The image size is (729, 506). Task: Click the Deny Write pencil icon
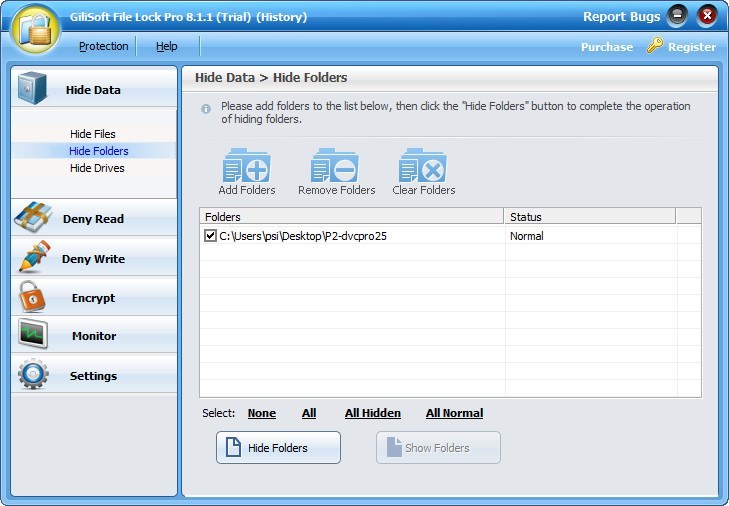point(34,256)
